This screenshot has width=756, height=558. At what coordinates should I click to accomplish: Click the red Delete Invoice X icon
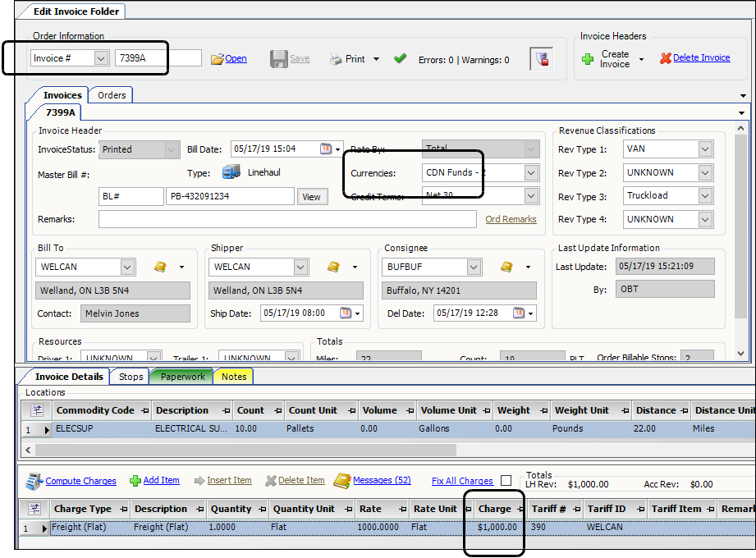pos(665,58)
